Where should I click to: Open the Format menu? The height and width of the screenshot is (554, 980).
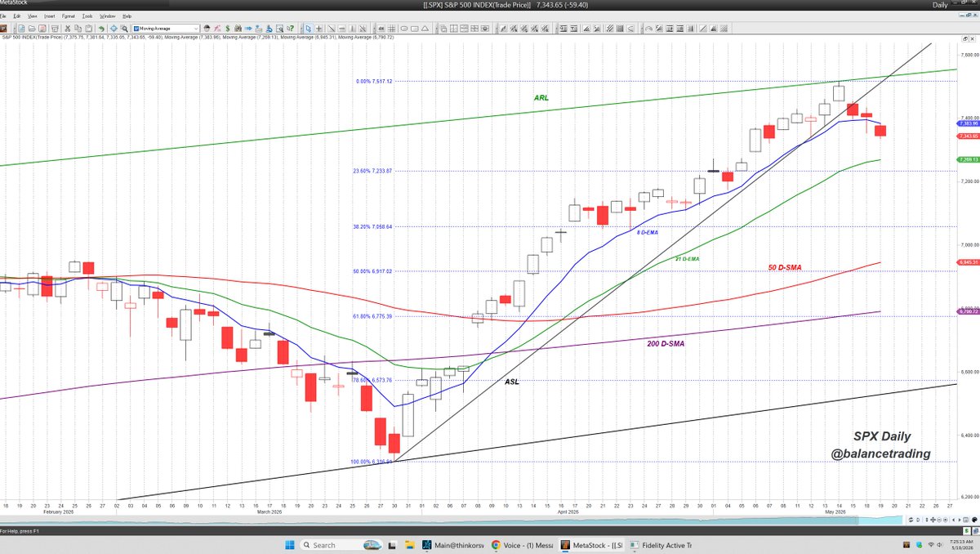point(68,16)
